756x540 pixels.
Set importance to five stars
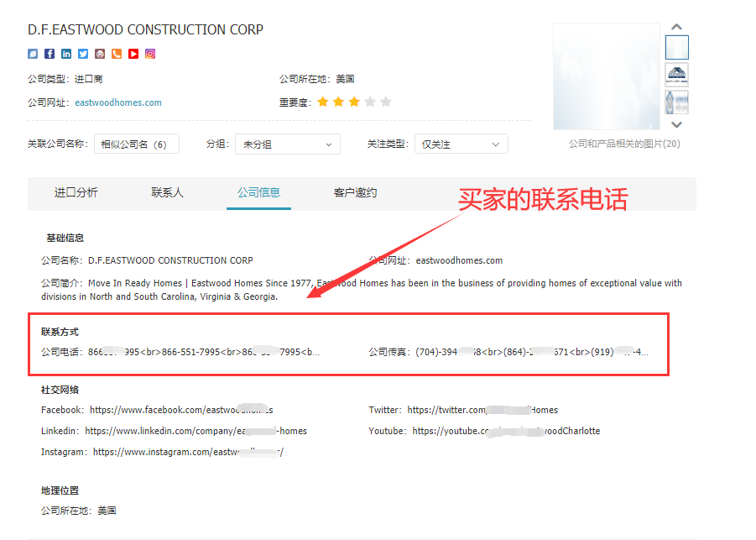386,102
